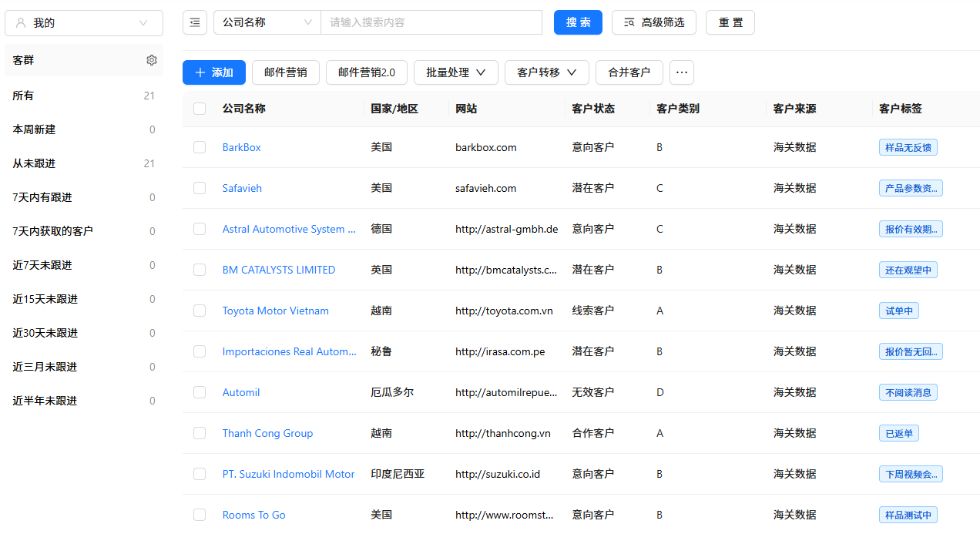Open the 我的 owner dropdown

84,23
